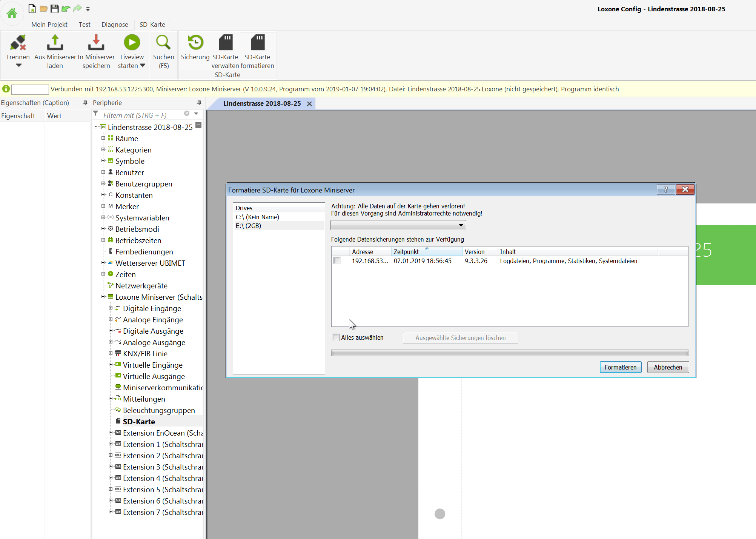Sort backups by Inhalt column
756x539 pixels.
(x=578, y=251)
